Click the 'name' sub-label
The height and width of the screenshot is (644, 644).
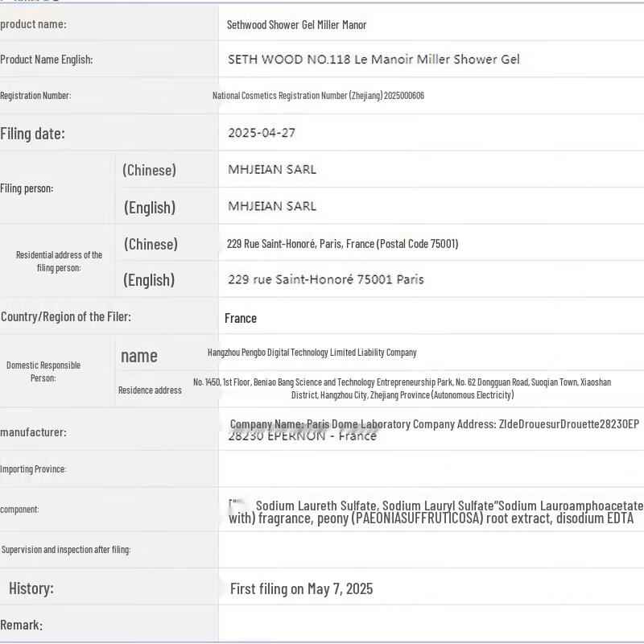[138, 356]
